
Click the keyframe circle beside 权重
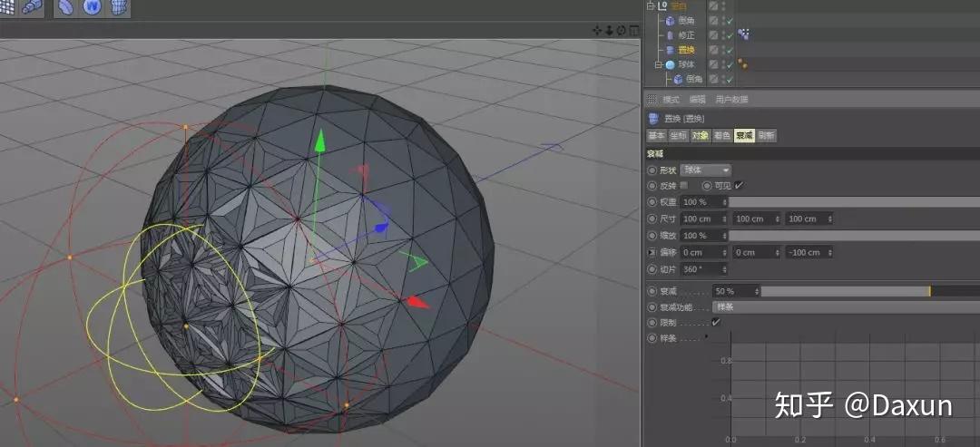(652, 202)
